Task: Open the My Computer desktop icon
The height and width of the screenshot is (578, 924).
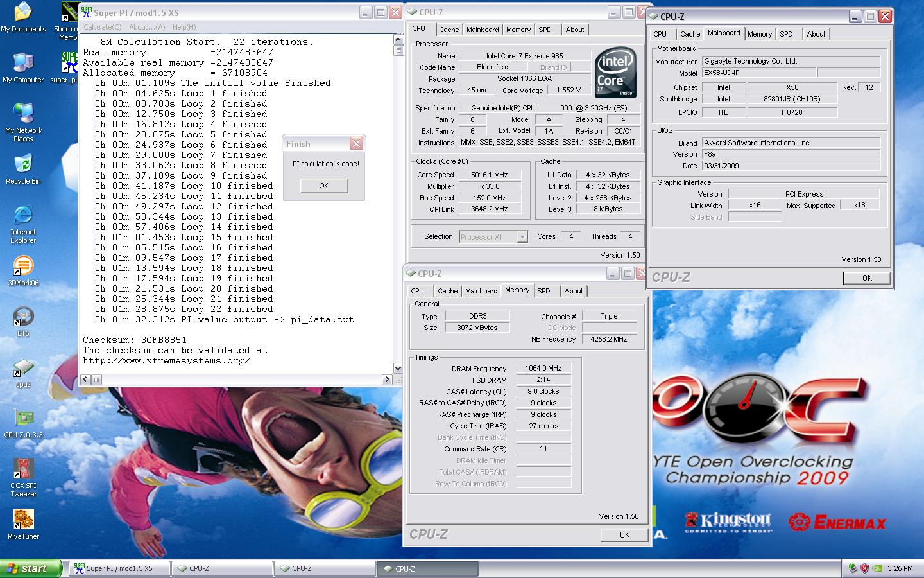Action: point(23,68)
